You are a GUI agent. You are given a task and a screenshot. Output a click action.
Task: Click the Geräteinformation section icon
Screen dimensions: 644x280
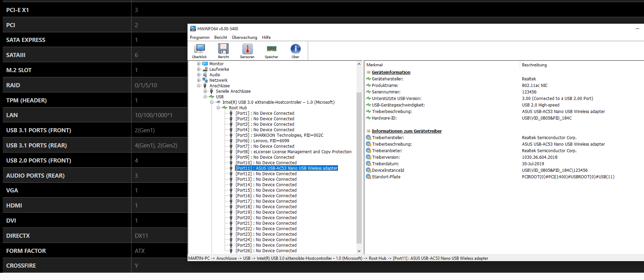[x=369, y=72]
